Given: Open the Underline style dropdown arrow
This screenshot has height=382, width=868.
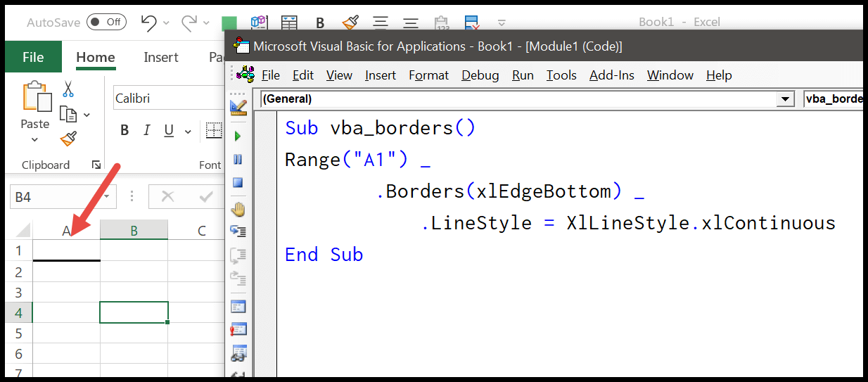Looking at the screenshot, I should pos(188,131).
